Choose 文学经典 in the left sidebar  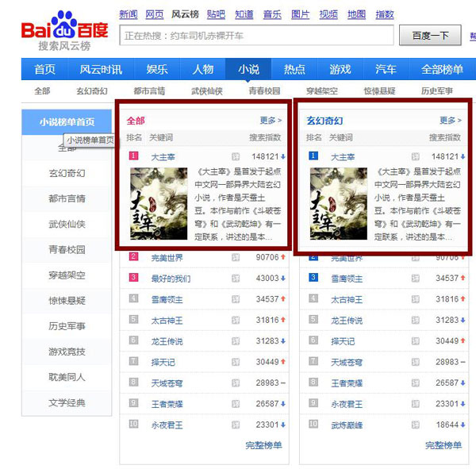[67, 403]
